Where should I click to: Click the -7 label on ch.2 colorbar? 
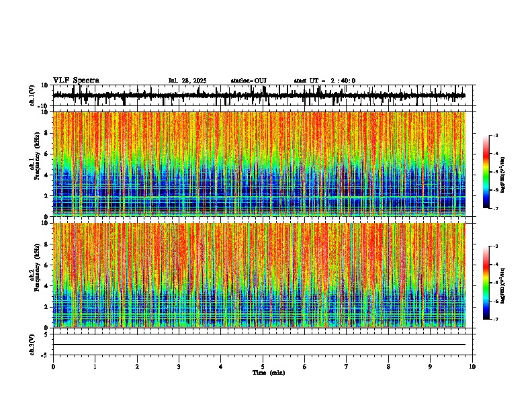[496, 319]
